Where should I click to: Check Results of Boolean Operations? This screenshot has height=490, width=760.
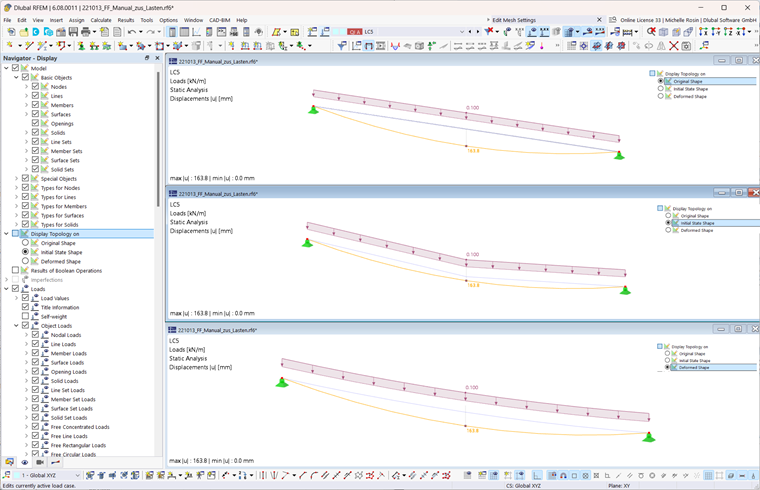tap(16, 270)
